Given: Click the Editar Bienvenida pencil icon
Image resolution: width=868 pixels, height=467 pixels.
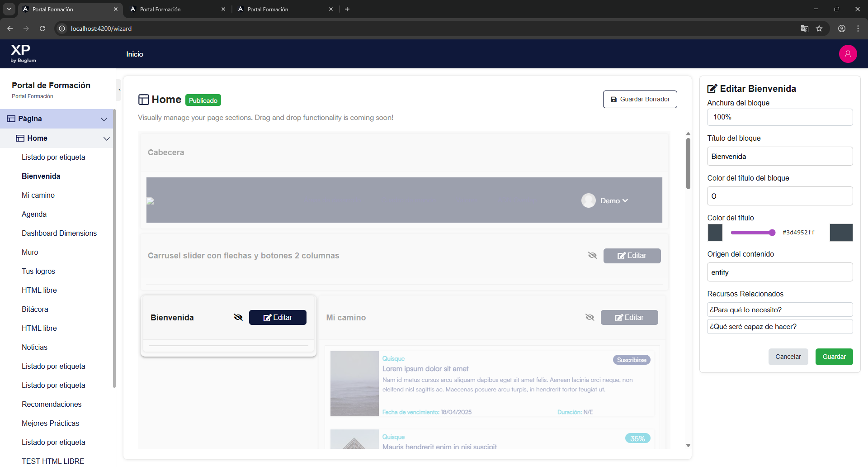Looking at the screenshot, I should [x=712, y=89].
